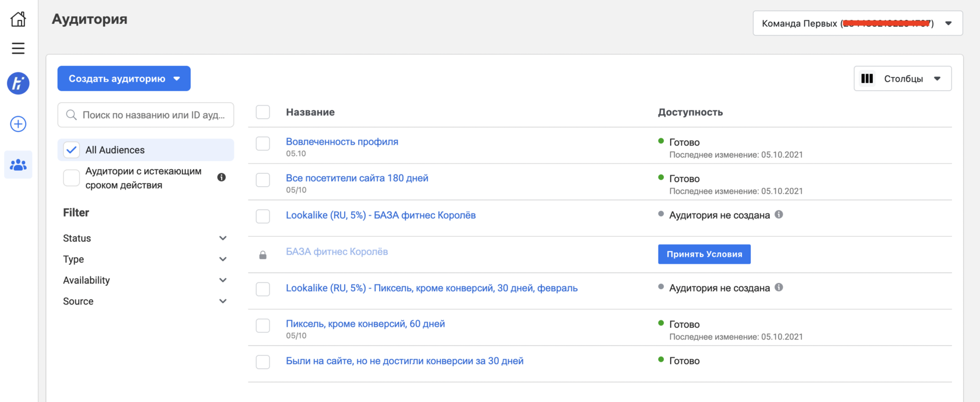Click the home icon in sidebar

coord(18,19)
